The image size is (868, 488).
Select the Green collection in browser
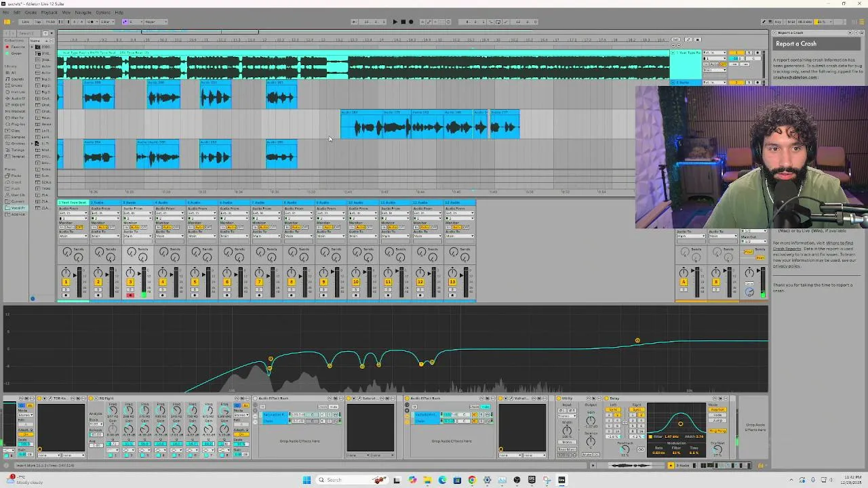pyautogui.click(x=16, y=54)
